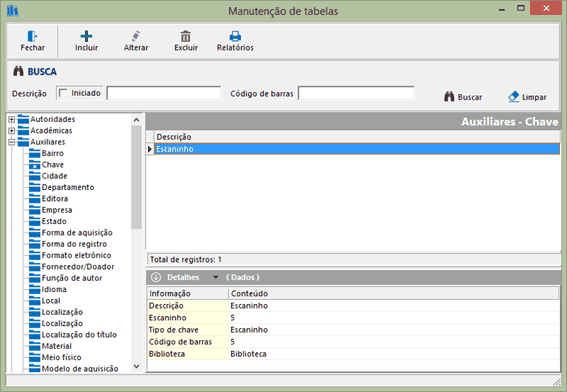This screenshot has width=567, height=392.
Task: Select the Local folder icon
Action: click(35, 301)
